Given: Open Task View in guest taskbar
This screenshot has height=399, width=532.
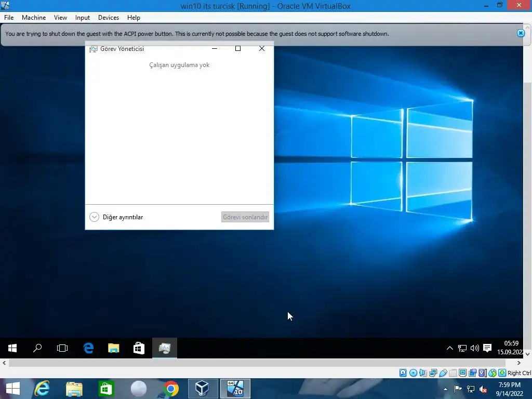Looking at the screenshot, I should click(62, 348).
